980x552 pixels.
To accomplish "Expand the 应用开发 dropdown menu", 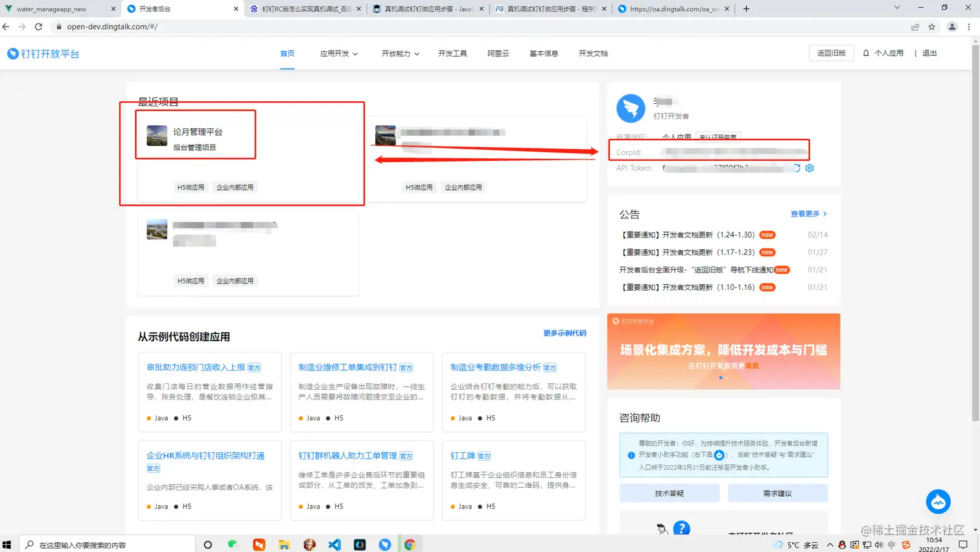I will point(338,54).
